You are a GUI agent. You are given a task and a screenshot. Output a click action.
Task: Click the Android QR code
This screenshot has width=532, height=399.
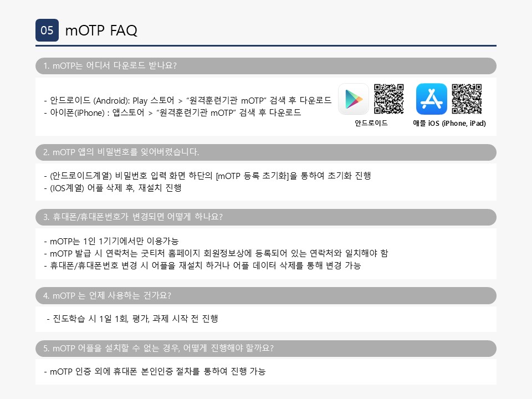tap(389, 99)
